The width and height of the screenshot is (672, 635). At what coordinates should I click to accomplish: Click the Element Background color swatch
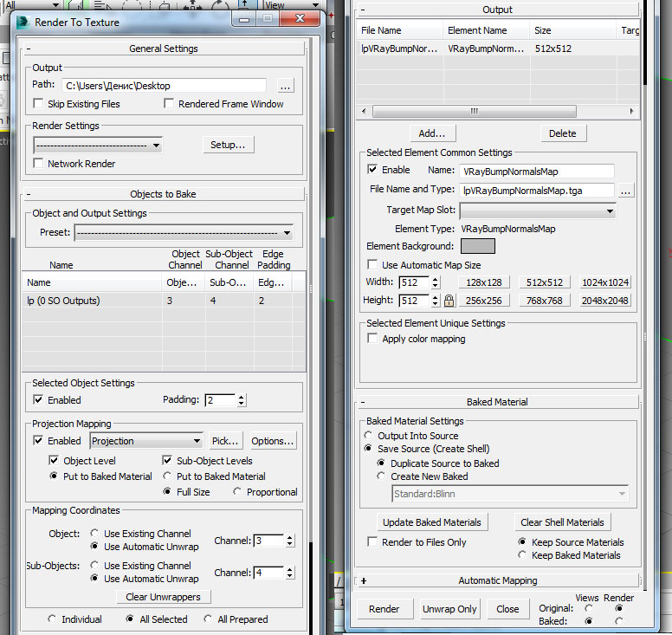click(478, 246)
